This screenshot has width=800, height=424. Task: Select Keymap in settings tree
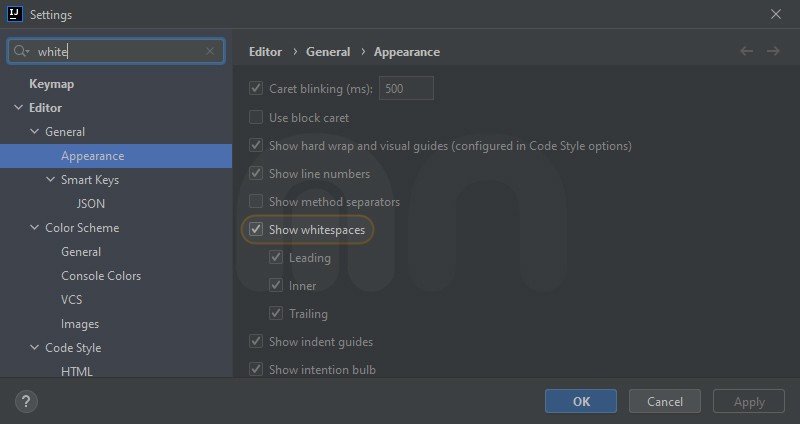pyautogui.click(x=52, y=84)
